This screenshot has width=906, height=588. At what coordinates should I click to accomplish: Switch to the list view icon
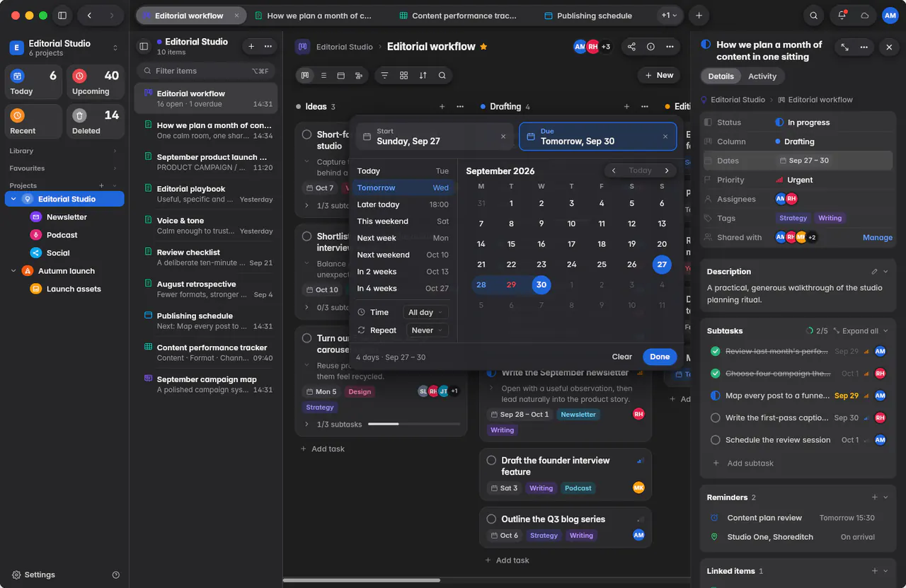click(x=323, y=75)
